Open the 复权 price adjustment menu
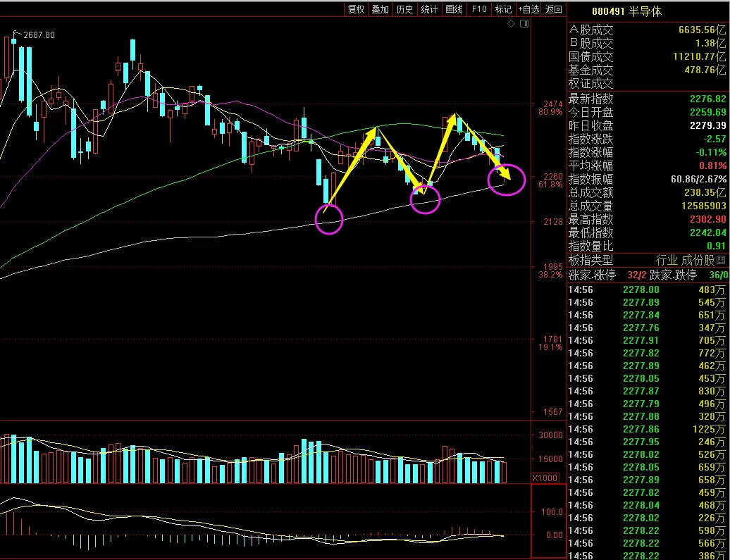The height and width of the screenshot is (560, 730). [357, 9]
